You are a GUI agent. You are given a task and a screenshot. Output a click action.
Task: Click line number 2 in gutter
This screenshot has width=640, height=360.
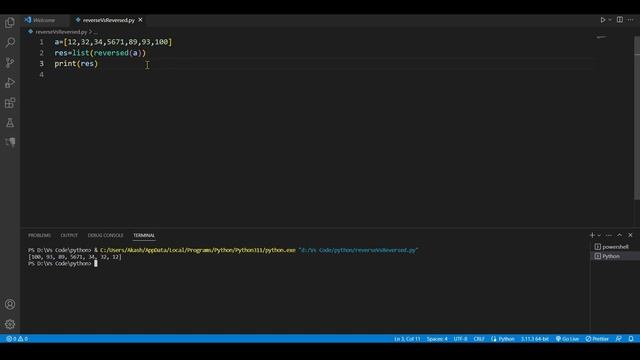[x=41, y=53]
